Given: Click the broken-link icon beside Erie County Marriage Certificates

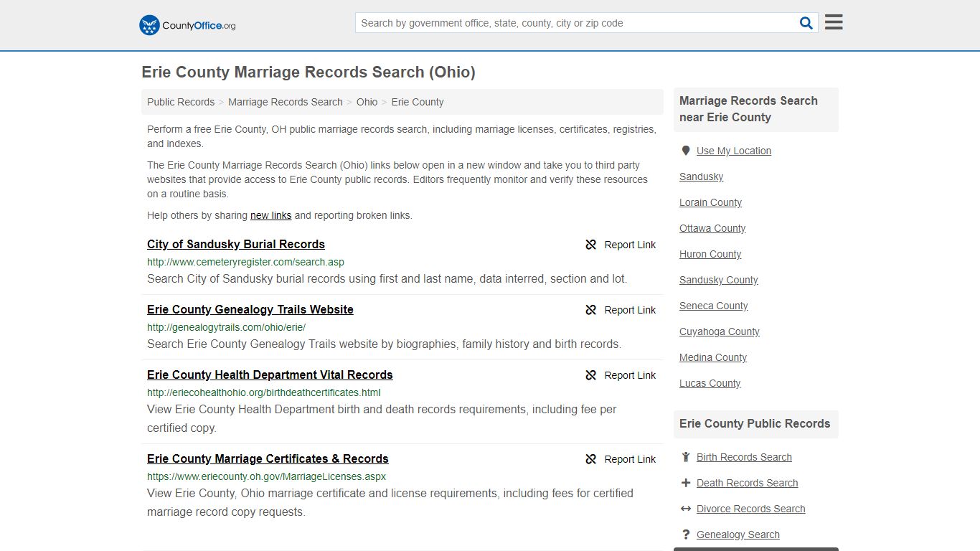Looking at the screenshot, I should [590, 459].
